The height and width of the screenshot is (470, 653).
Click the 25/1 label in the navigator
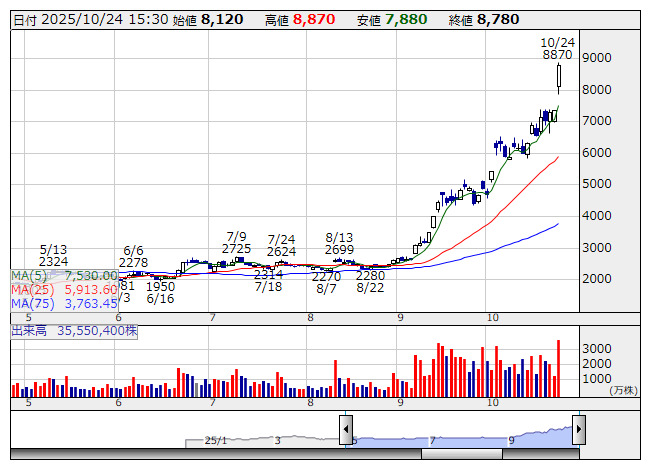coord(216,440)
